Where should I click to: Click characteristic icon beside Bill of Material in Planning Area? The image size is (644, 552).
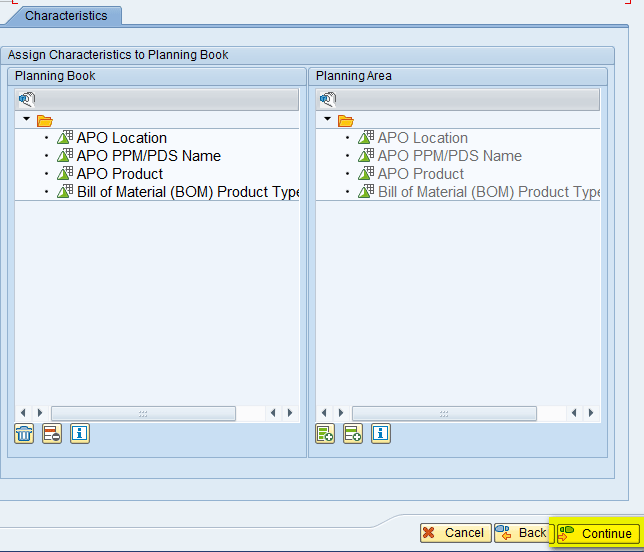pos(366,191)
